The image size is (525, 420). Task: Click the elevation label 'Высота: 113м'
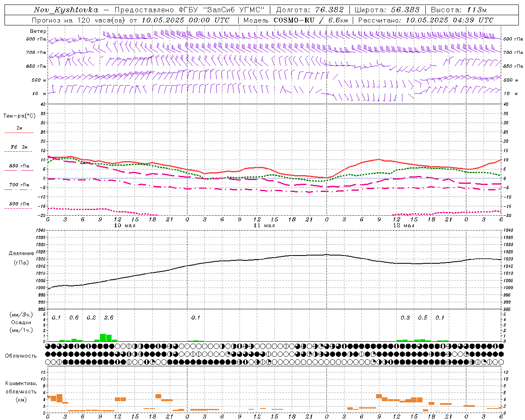(459, 10)
